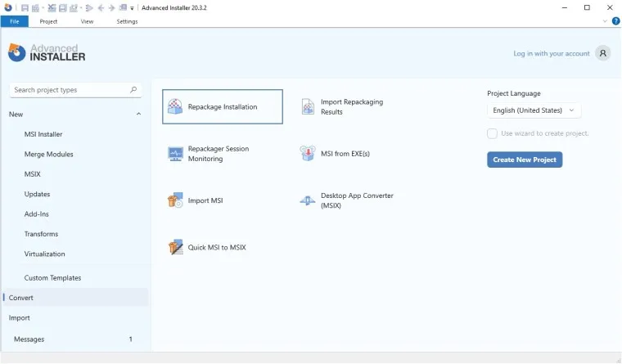Select the Convert category in sidebar
The width and height of the screenshot is (622, 364).
coord(75,298)
